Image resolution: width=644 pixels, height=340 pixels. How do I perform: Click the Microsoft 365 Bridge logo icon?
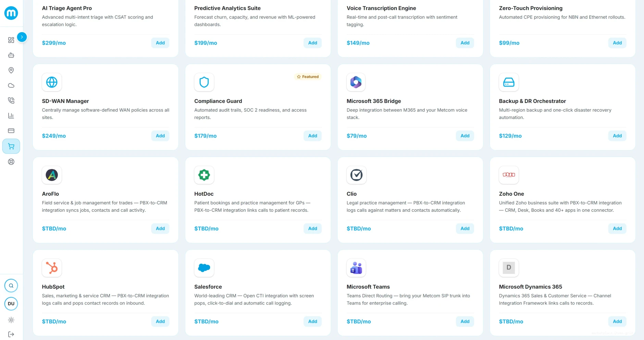356,82
